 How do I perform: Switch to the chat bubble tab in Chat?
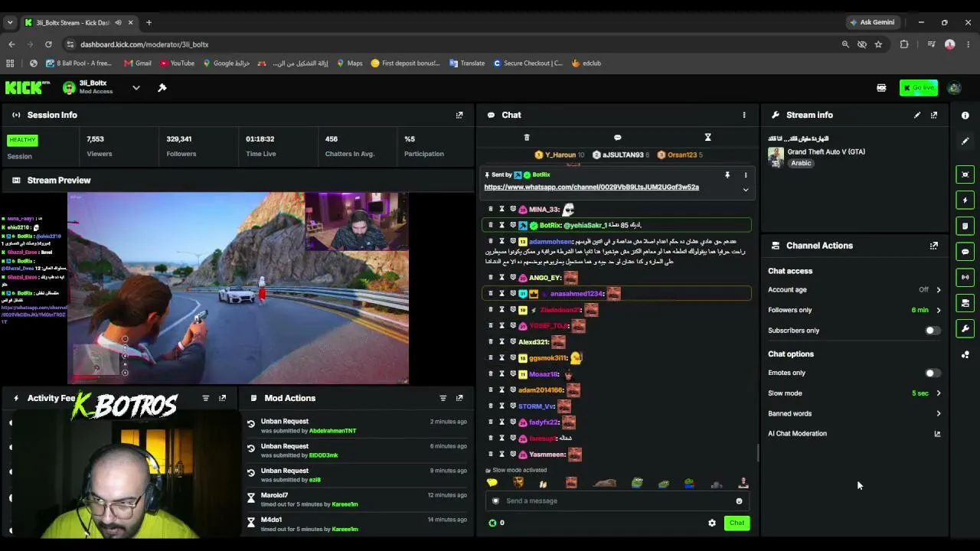click(617, 138)
